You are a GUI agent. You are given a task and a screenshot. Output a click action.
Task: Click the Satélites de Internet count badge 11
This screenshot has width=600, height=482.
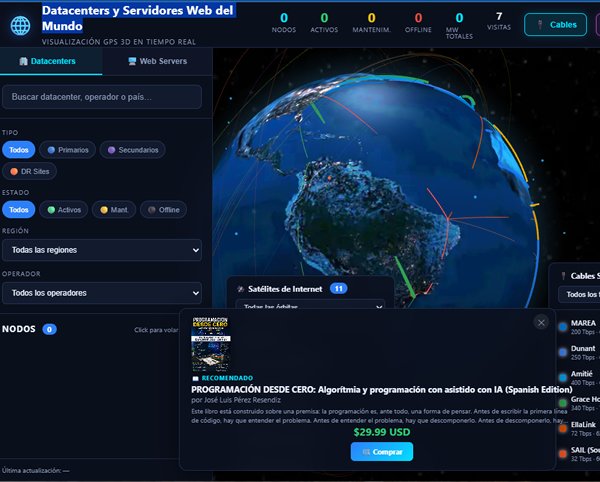339,288
